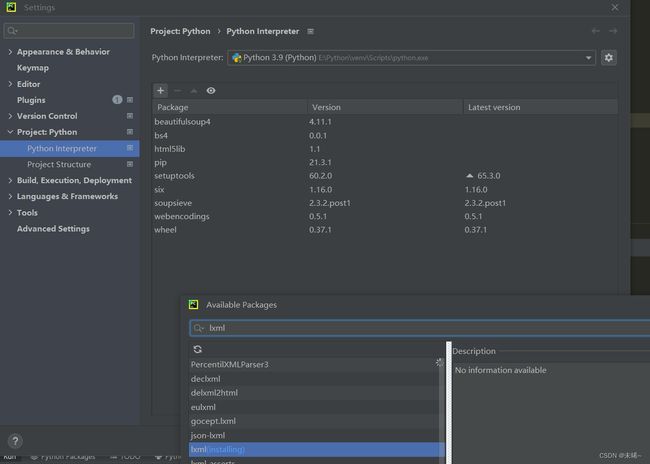This screenshot has width=650, height=464.
Task: Select the beautifulsoup4 package row
Action: (x=385, y=121)
